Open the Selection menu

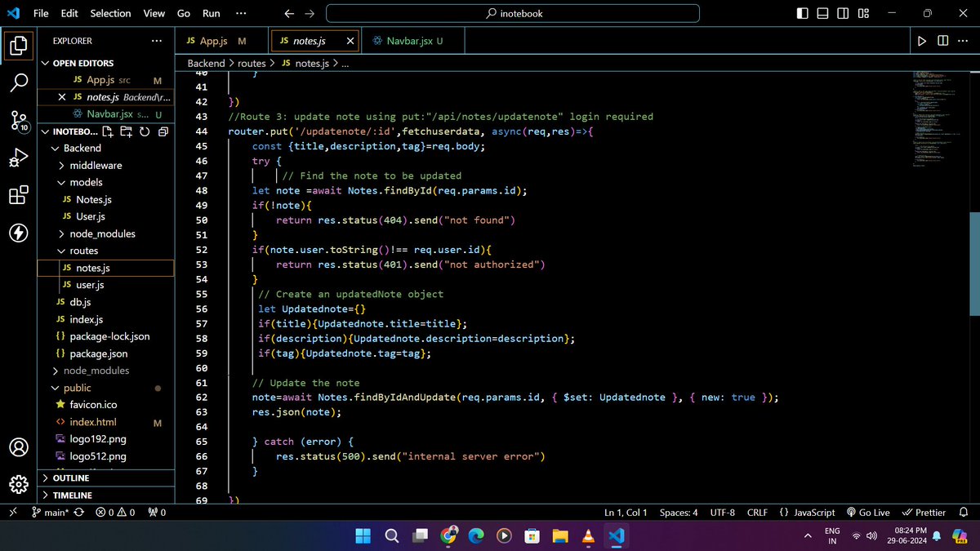110,13
